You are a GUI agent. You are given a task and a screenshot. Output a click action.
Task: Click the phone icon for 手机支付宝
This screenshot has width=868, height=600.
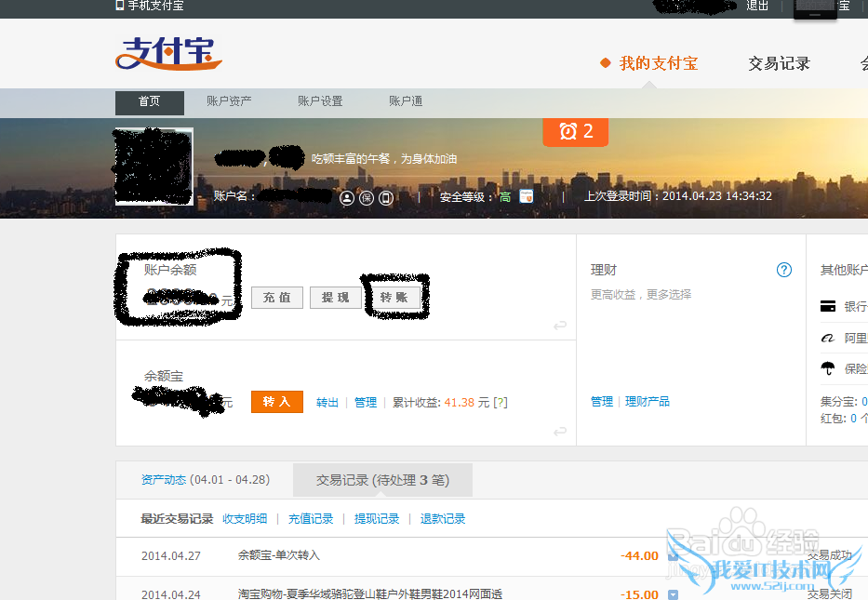coord(120,6)
